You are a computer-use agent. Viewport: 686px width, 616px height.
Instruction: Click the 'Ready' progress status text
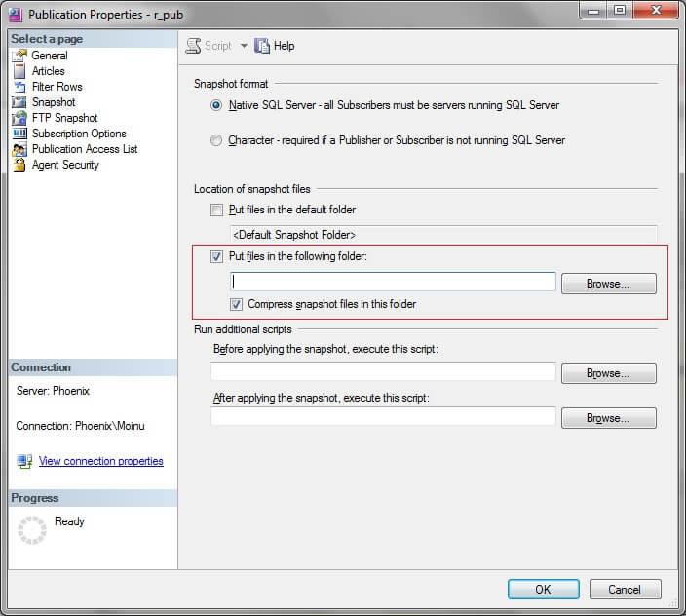coord(69,521)
